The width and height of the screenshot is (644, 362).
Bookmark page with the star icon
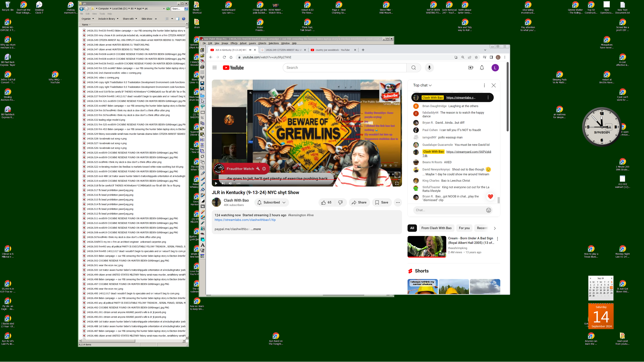[x=476, y=57]
